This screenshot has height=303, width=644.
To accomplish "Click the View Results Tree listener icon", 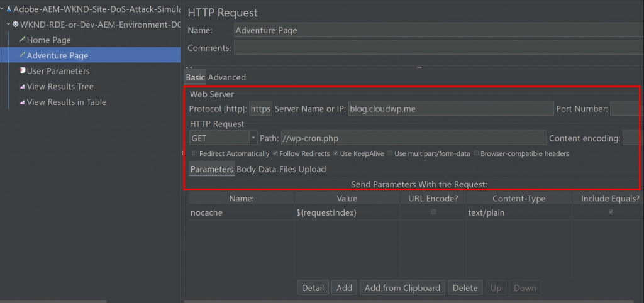I will click(x=22, y=87).
